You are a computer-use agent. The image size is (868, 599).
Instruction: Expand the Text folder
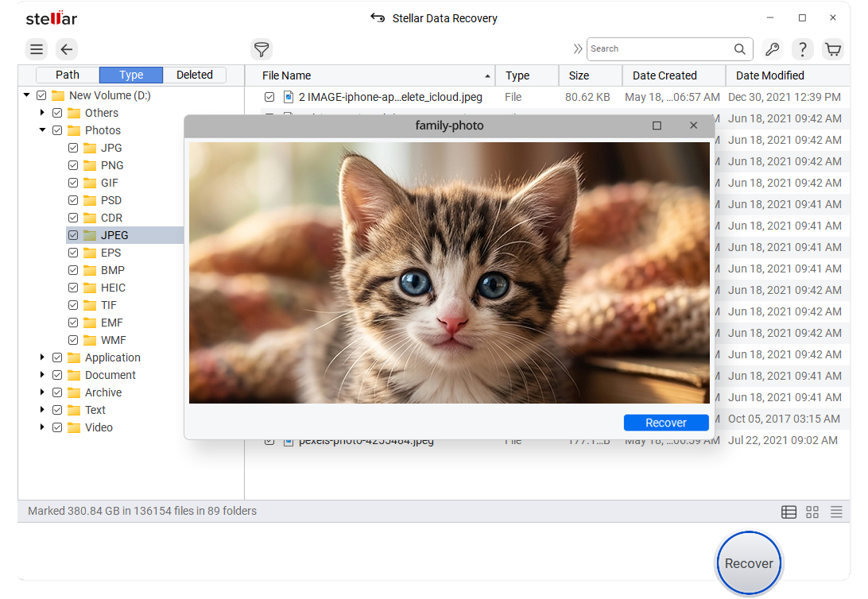[x=42, y=409]
